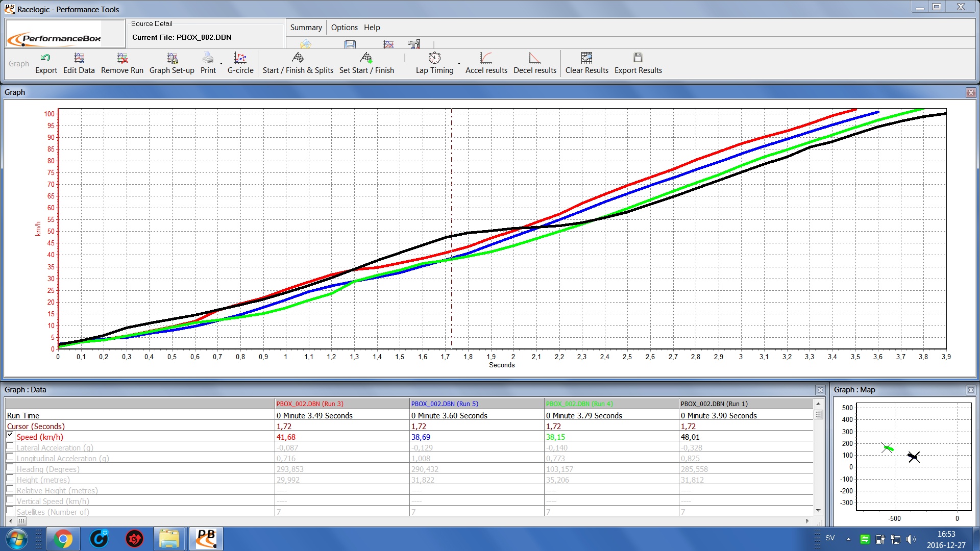
Task: Click the Current File PBOX_002.DBN text
Action: (x=182, y=37)
